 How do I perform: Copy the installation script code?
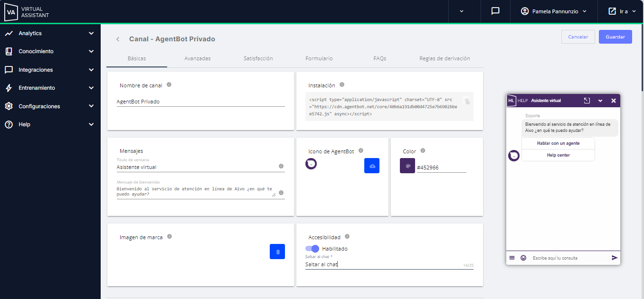click(x=467, y=102)
